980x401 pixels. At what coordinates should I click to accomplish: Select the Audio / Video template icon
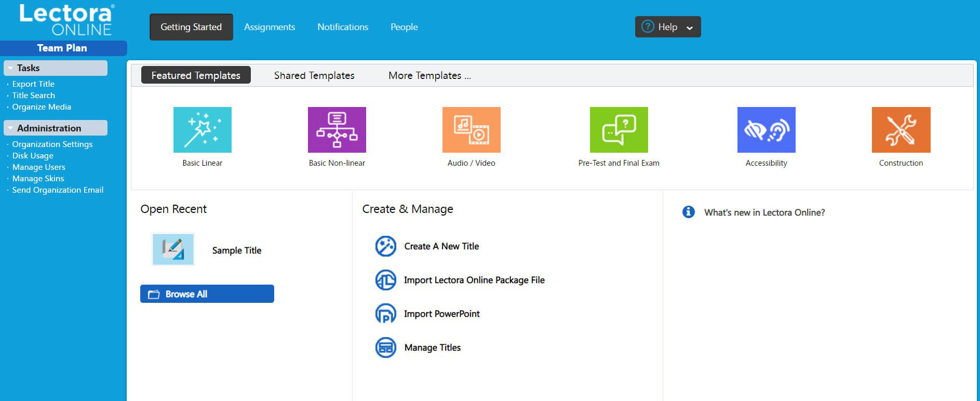pos(472,130)
